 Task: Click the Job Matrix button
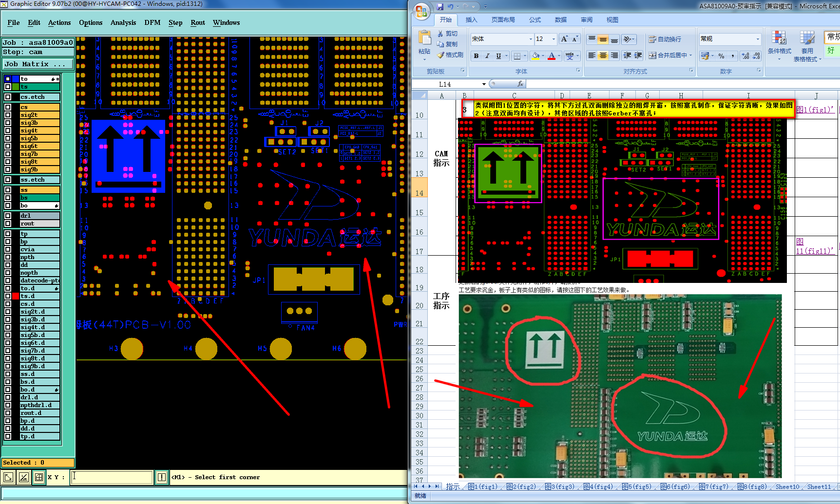click(x=38, y=64)
